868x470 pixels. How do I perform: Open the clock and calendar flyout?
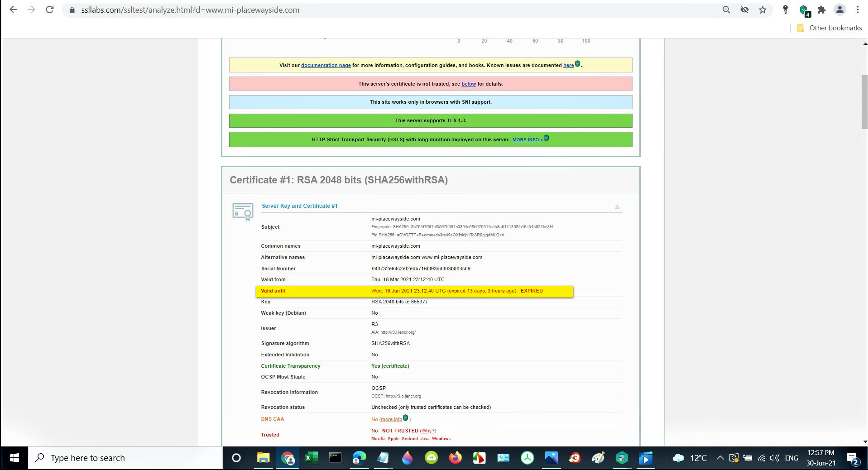click(821, 458)
